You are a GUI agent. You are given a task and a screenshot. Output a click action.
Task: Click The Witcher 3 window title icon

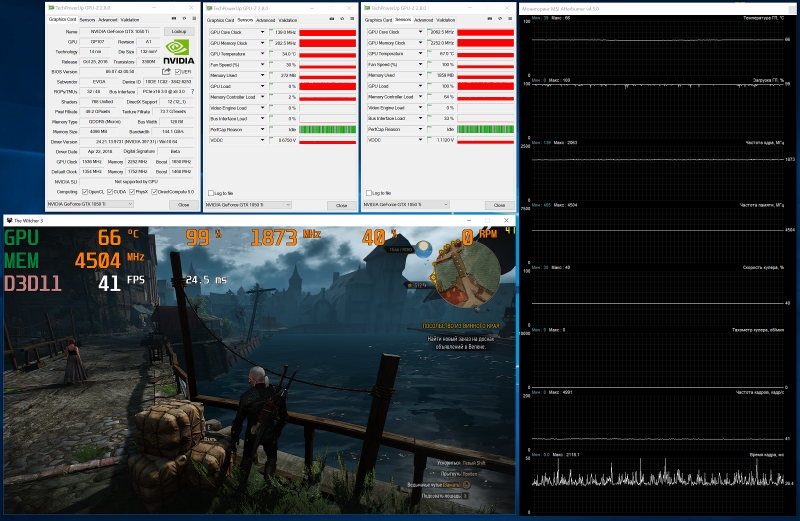tap(9, 219)
